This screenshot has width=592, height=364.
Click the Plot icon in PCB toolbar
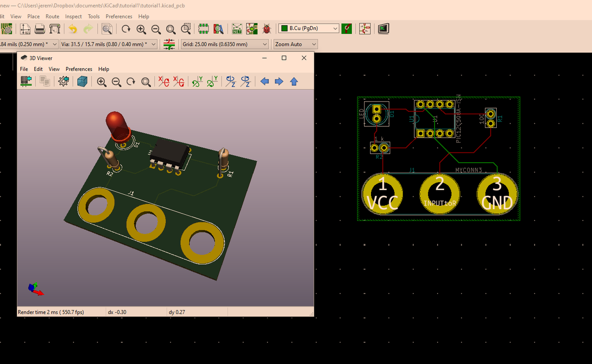55,29
